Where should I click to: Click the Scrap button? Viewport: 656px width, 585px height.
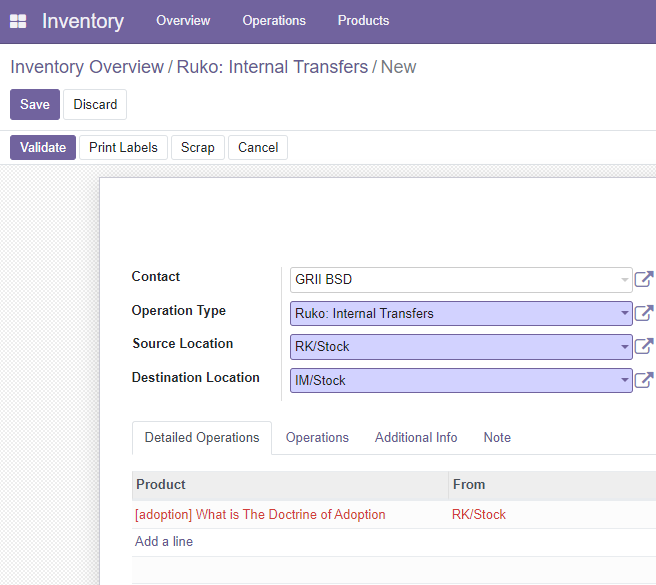point(197,147)
